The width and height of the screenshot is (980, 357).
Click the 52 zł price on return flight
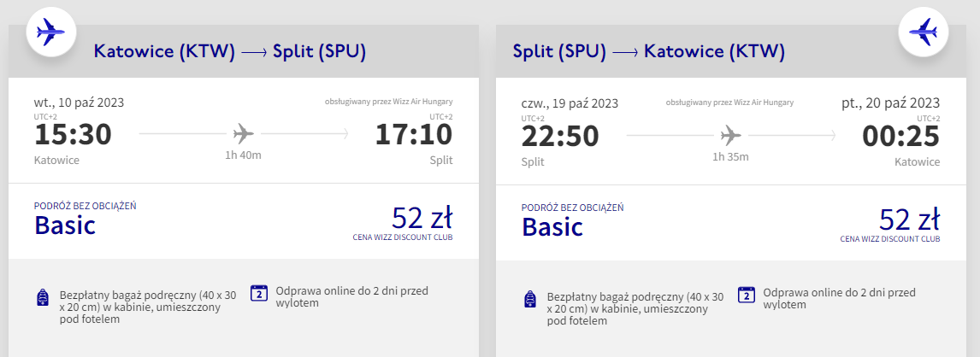[909, 219]
